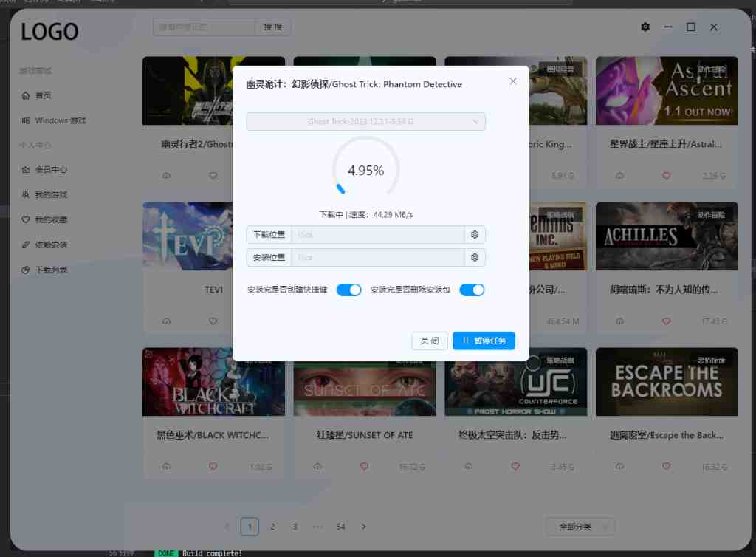Click the gear next to 下载位置 field
The image size is (756, 557).
475,234
